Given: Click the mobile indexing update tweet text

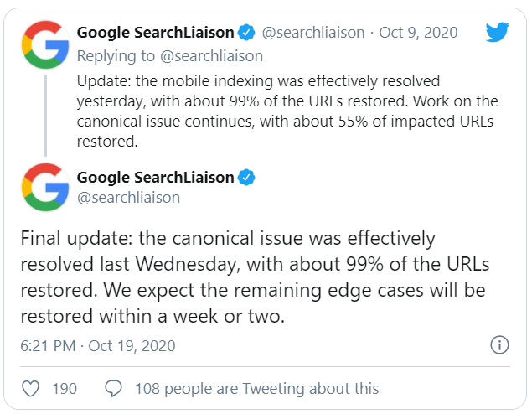Looking at the screenshot, I should click(287, 111).
